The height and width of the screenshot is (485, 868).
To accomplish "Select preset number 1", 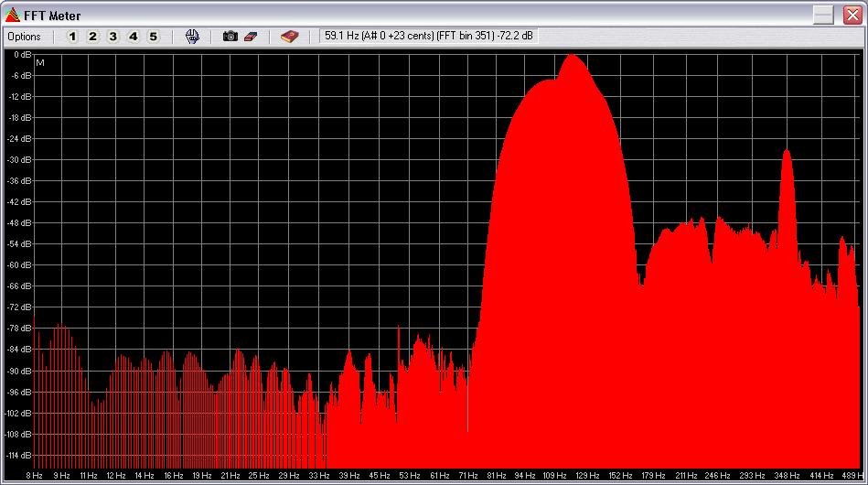I will (x=72, y=37).
